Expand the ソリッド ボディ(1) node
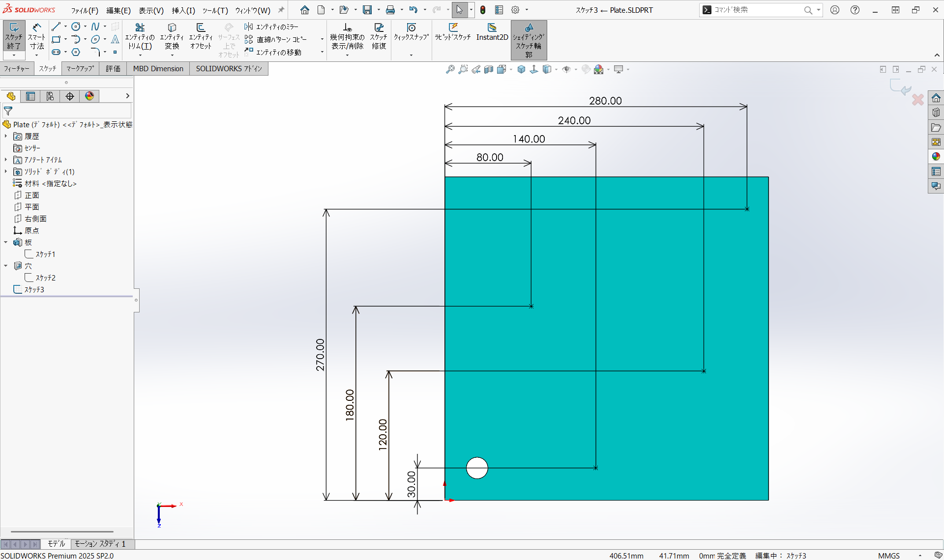 [6, 171]
